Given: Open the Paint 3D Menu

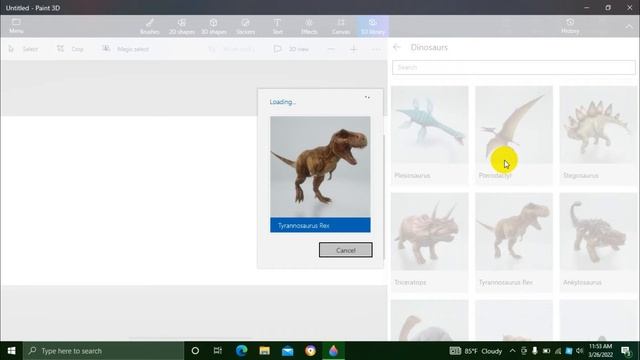Looking at the screenshot, I should click(16, 26).
